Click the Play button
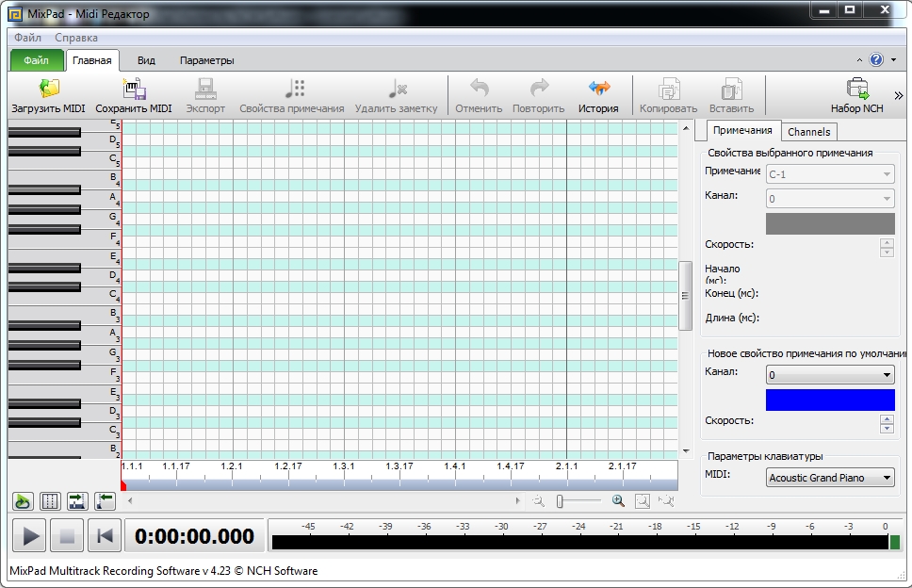 pos(29,535)
